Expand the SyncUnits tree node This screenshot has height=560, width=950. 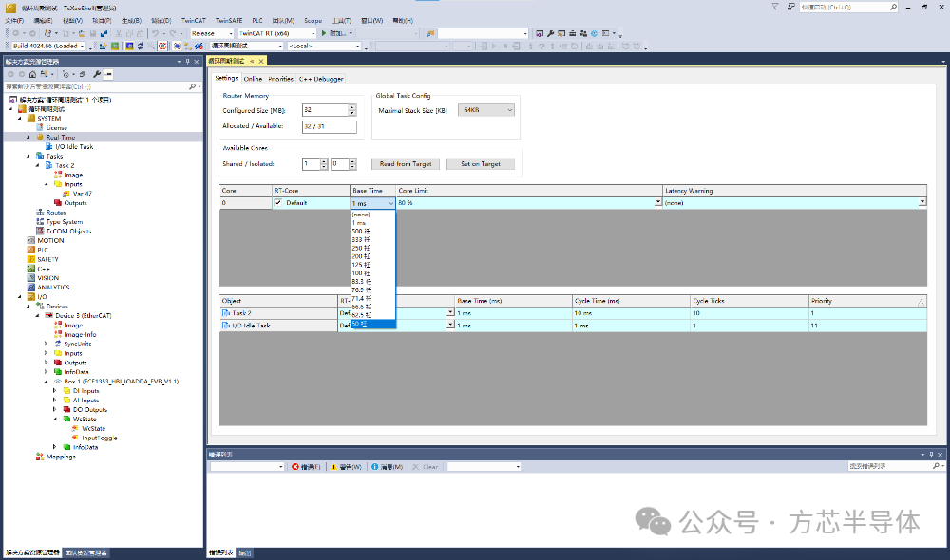[x=46, y=344]
